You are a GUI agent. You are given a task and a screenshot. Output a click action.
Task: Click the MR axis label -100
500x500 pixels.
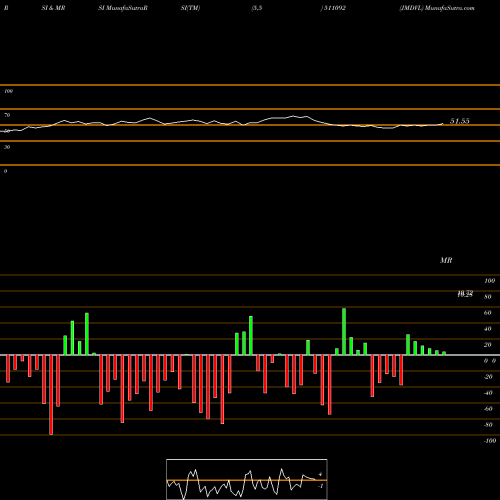[x=490, y=441]
